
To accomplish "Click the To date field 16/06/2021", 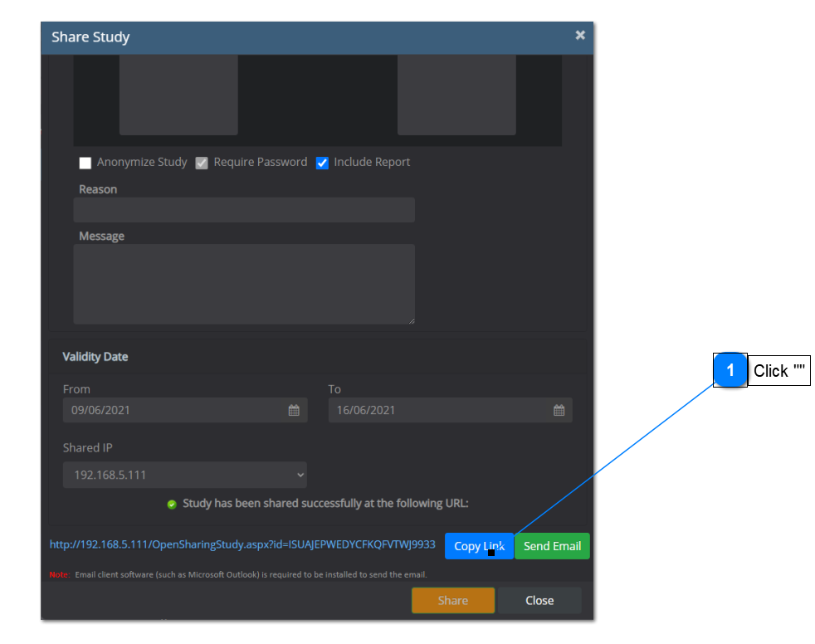I will 440,410.
